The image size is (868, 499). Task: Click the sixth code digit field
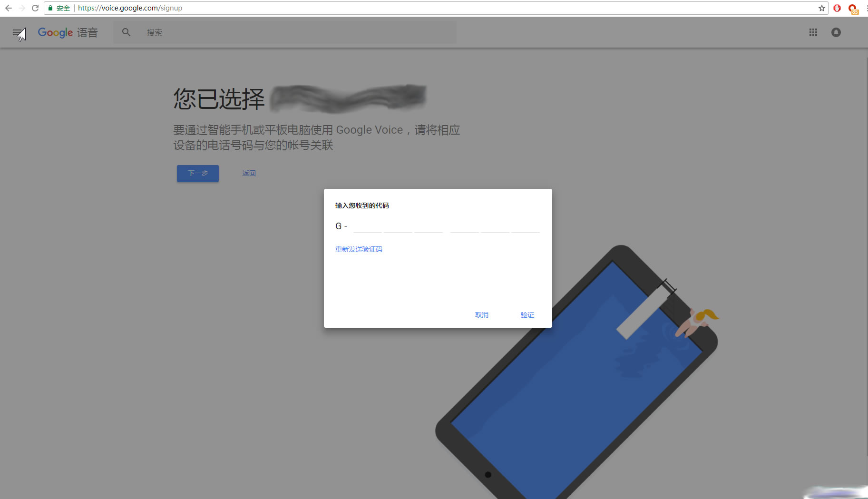526,226
